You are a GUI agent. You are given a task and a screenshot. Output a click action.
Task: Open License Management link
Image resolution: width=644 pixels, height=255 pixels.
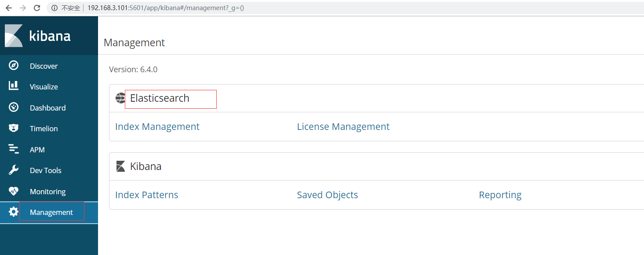point(343,127)
